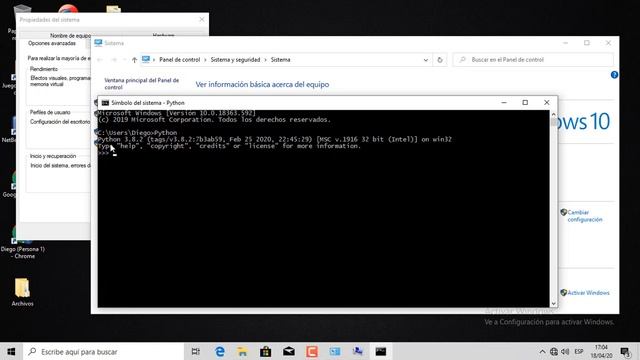Open the taskbar clock and date

coord(601,351)
